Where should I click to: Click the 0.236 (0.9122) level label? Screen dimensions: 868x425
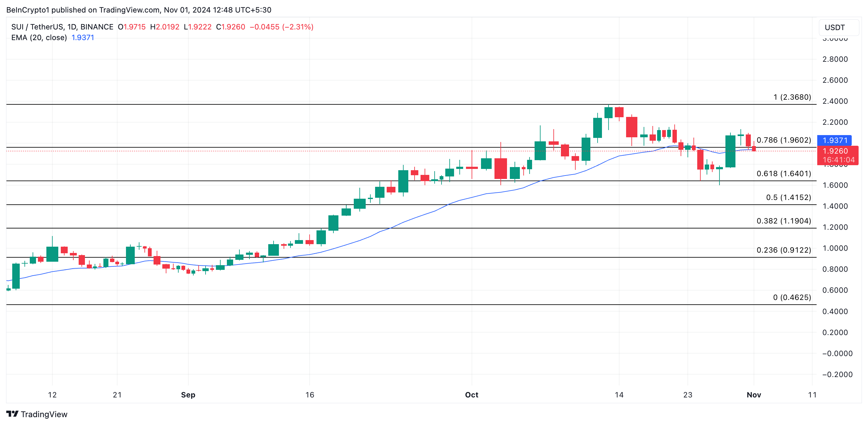pyautogui.click(x=783, y=250)
